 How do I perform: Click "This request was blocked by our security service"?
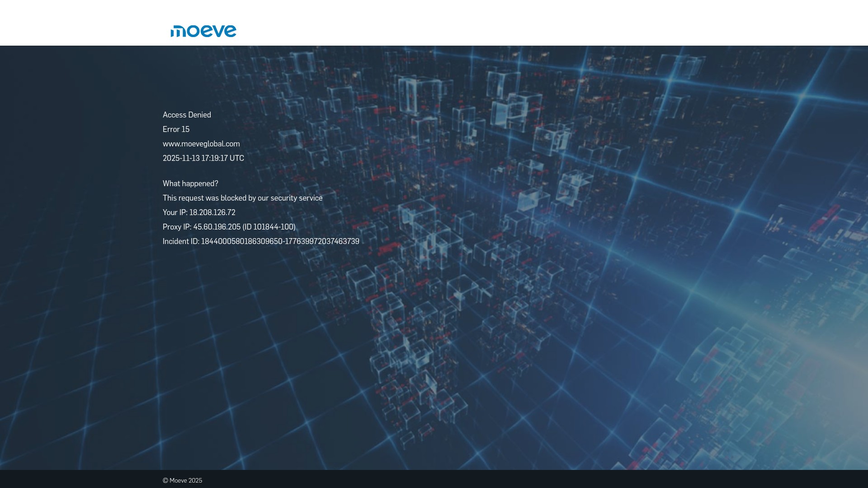pyautogui.click(x=243, y=198)
